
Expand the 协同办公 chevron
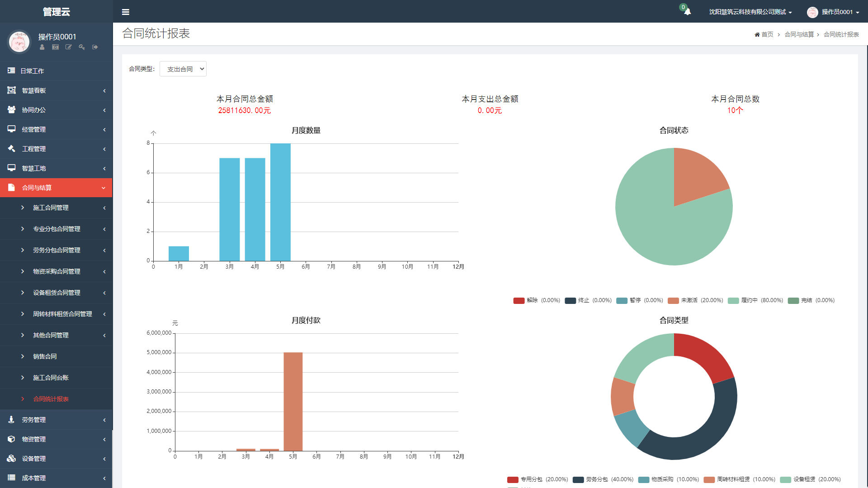(x=104, y=110)
